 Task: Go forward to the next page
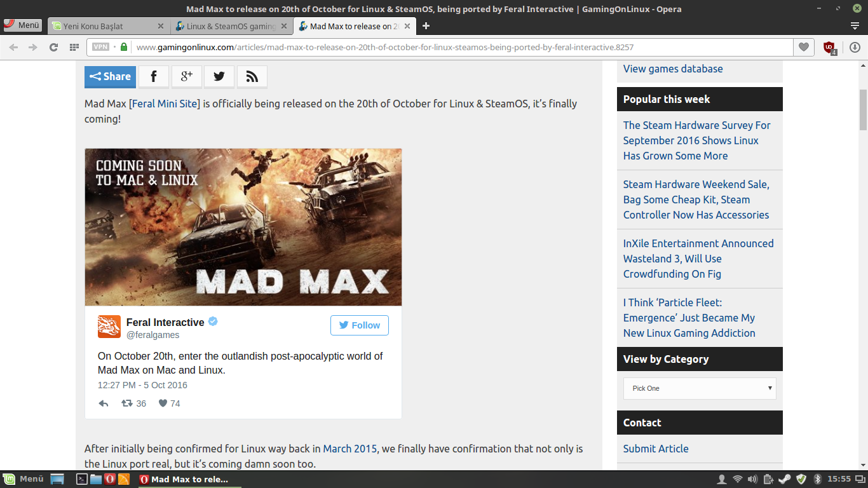click(33, 47)
